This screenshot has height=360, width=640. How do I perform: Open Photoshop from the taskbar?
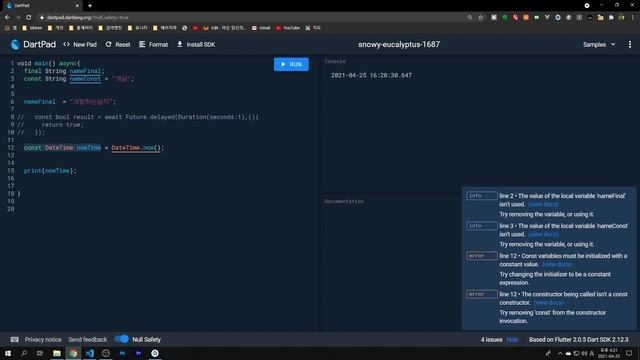[x=122, y=353]
